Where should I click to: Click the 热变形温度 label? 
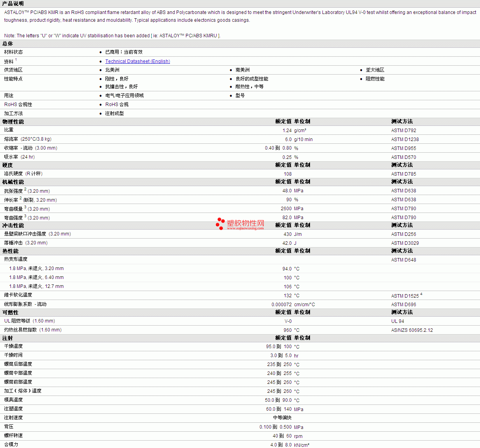point(16,259)
